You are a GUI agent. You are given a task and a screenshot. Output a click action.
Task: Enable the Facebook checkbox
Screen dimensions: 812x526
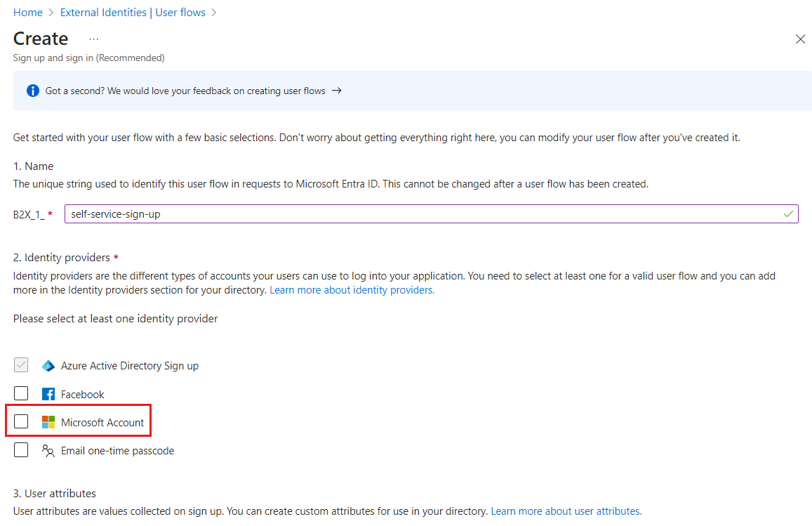pos(21,393)
